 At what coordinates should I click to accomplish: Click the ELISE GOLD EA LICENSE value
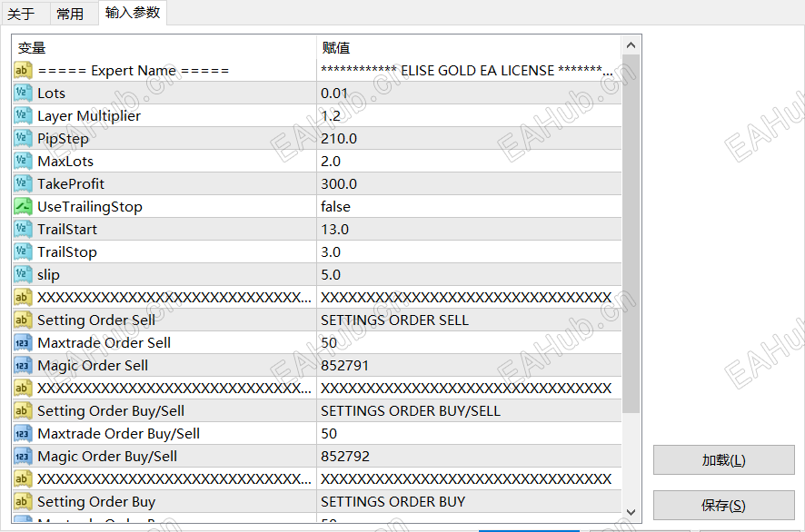coord(469,70)
